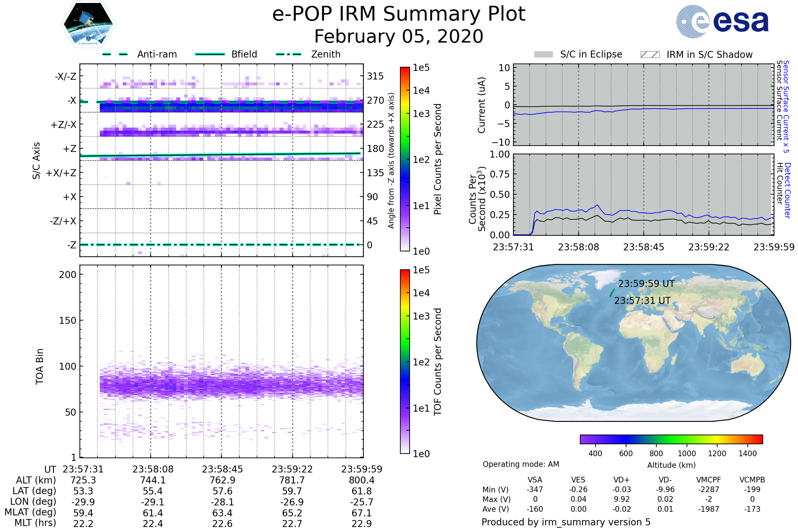798x532 pixels.
Task: Click the Produced by irm_summary version 5 text
Action: pyautogui.click(x=566, y=522)
